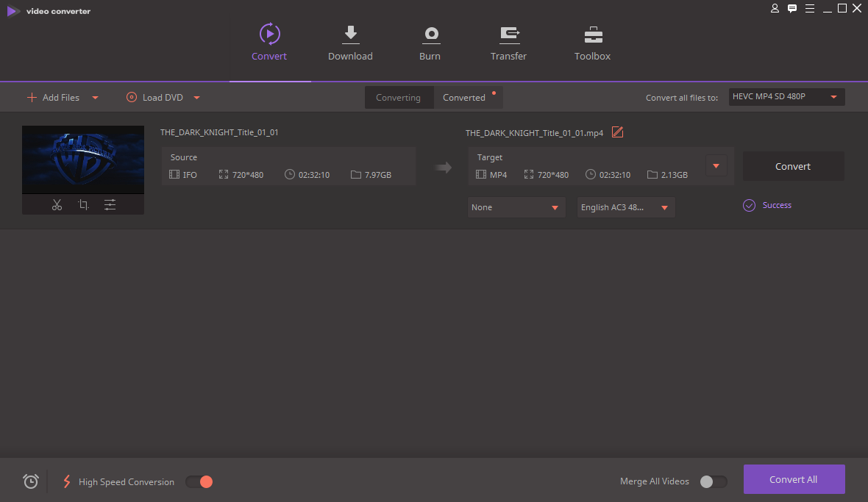The width and height of the screenshot is (868, 502).
Task: Open the hamburger menu icon
Action: [x=810, y=8]
